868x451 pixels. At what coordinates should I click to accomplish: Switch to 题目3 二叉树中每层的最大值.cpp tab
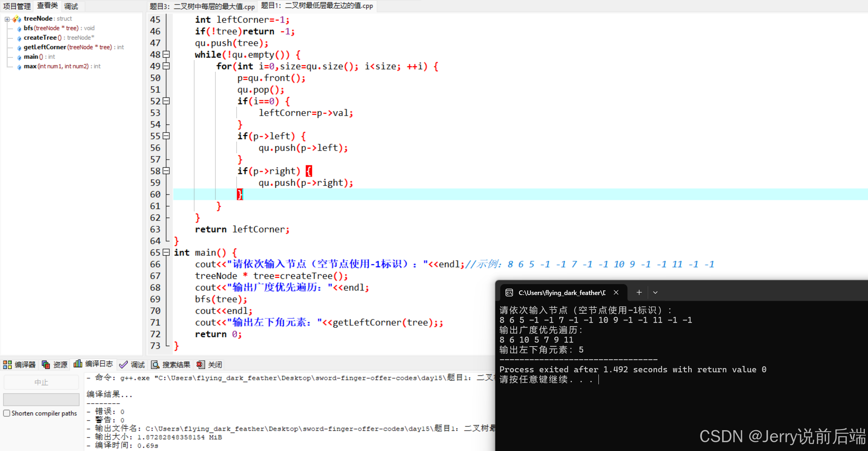tap(202, 6)
